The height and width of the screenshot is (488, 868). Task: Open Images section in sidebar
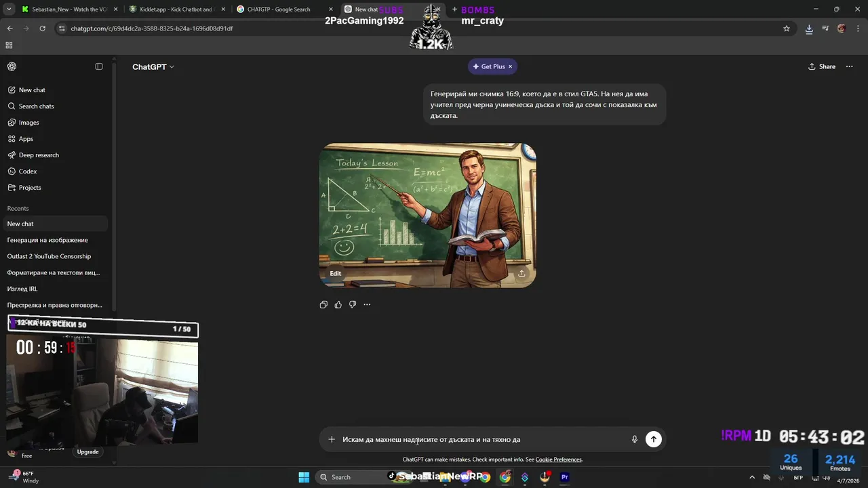tap(56, 123)
